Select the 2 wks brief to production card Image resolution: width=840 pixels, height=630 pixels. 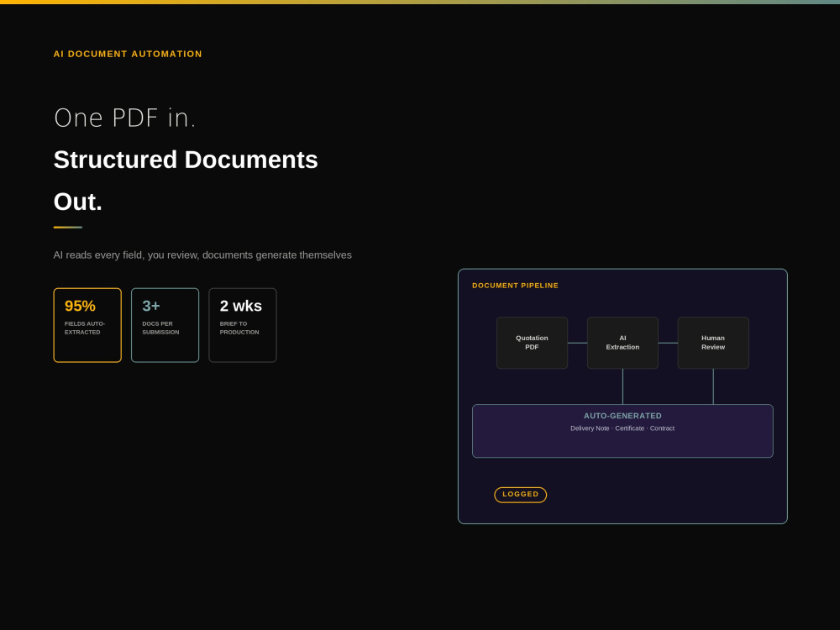click(x=243, y=325)
